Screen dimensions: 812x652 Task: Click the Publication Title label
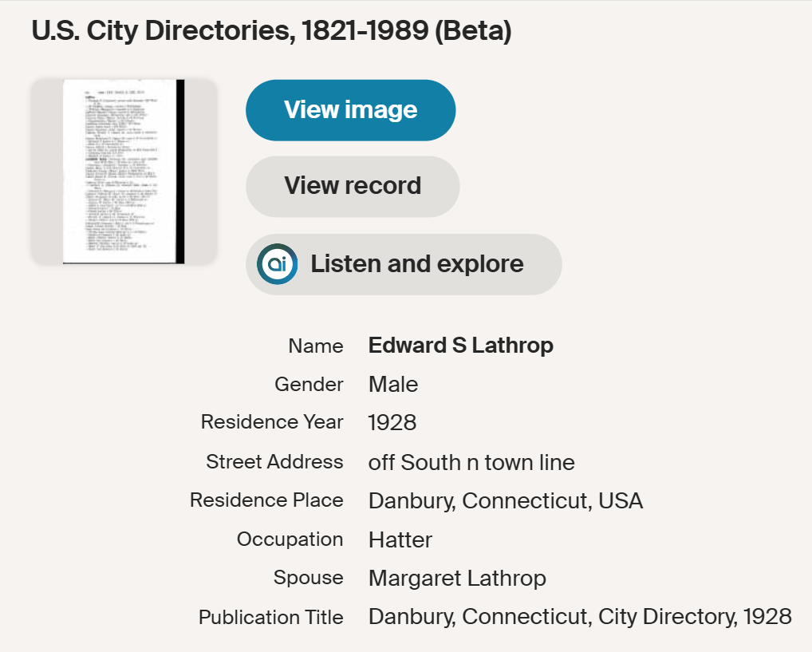(x=270, y=617)
